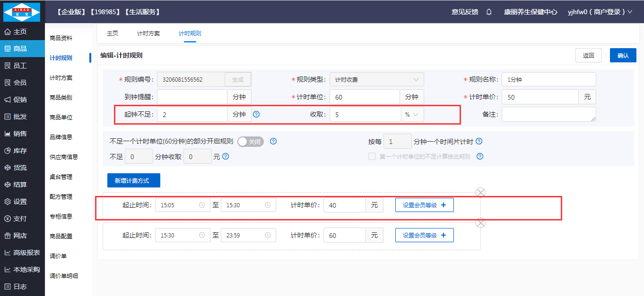644x296 pixels.
Task: Click help icon after 分钟收取 元 field
Action: (226, 156)
